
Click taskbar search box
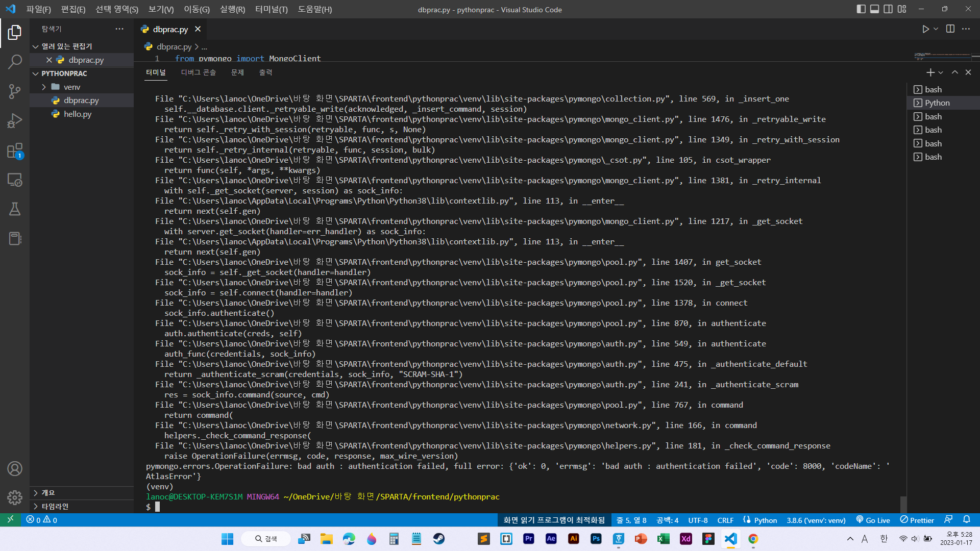(x=265, y=539)
